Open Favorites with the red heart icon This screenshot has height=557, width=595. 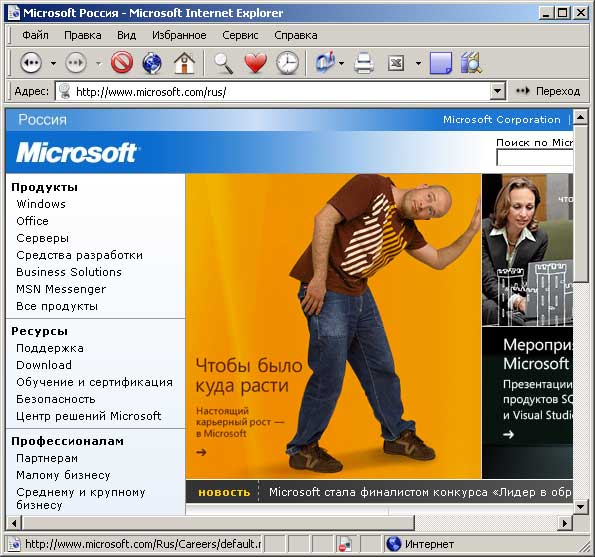point(256,63)
